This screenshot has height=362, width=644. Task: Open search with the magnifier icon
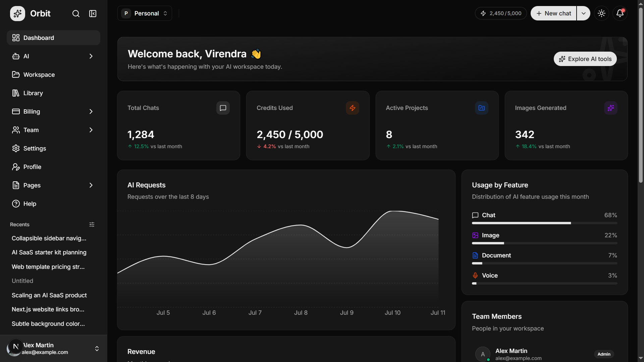point(76,13)
